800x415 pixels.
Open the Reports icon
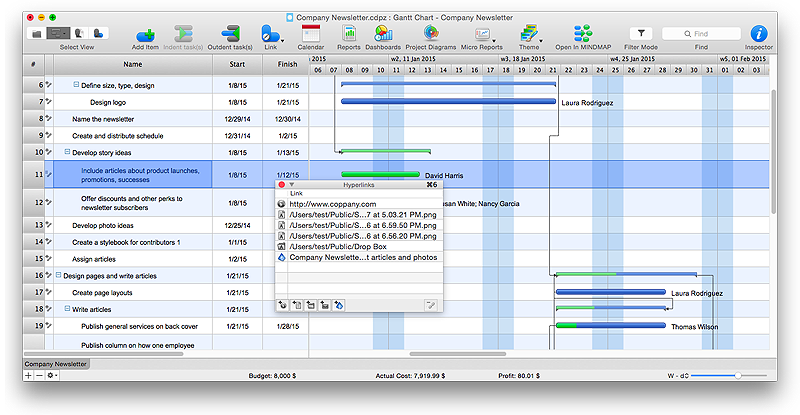349,34
